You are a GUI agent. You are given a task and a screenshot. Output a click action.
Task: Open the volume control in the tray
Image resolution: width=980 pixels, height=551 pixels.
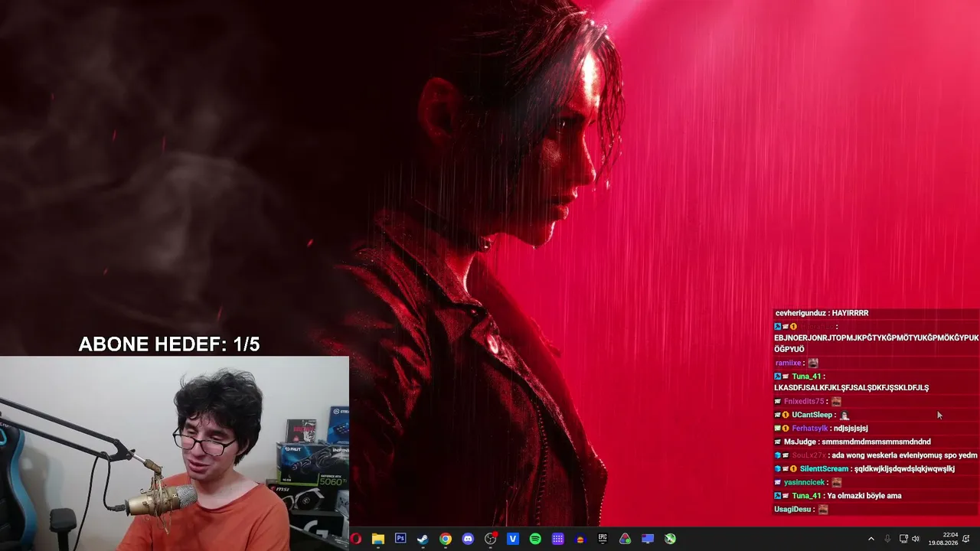pos(916,539)
